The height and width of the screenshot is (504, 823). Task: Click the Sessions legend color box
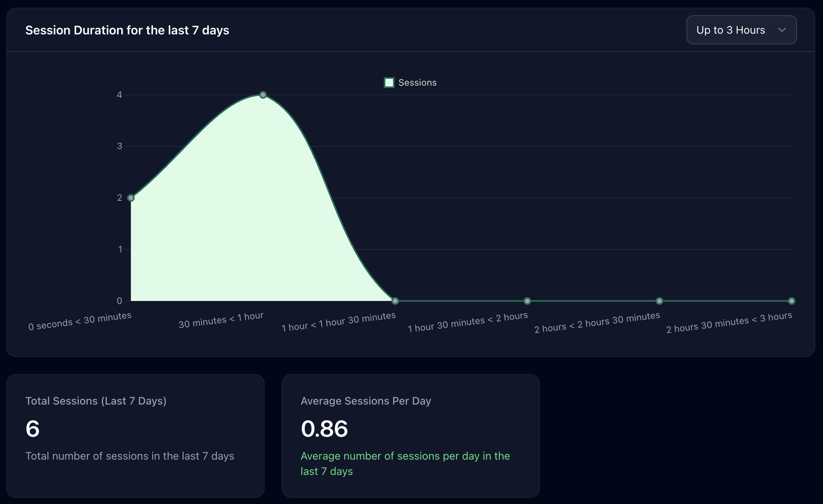tap(389, 83)
